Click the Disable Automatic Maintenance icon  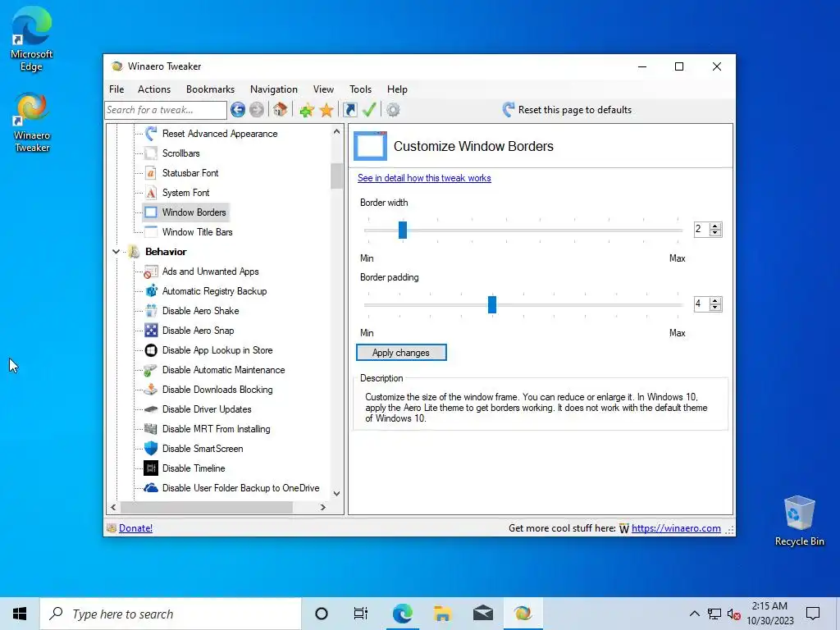point(151,370)
